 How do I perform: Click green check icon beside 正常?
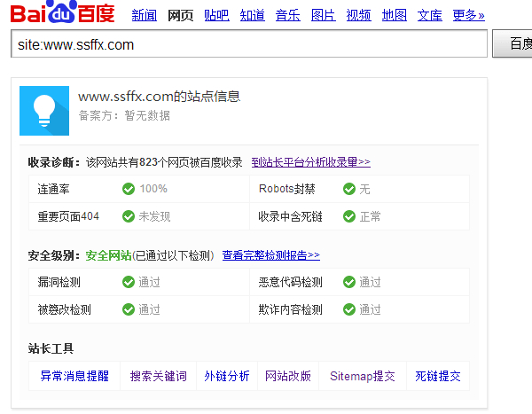[349, 216]
